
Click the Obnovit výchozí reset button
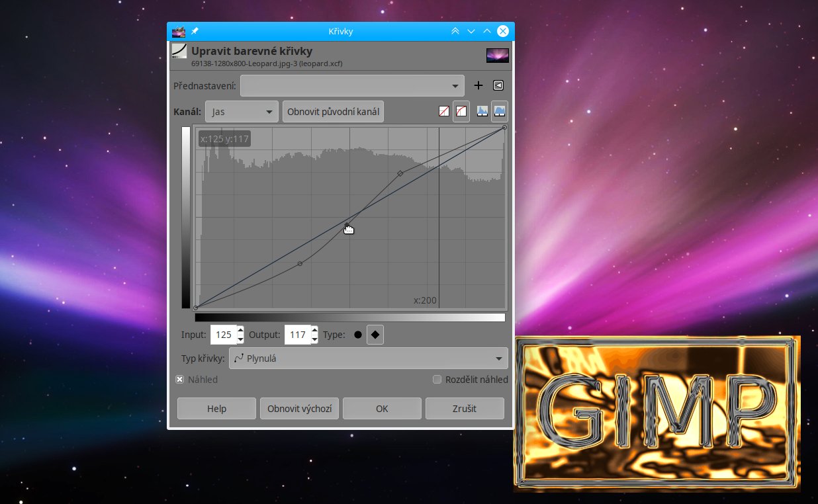pos(299,409)
